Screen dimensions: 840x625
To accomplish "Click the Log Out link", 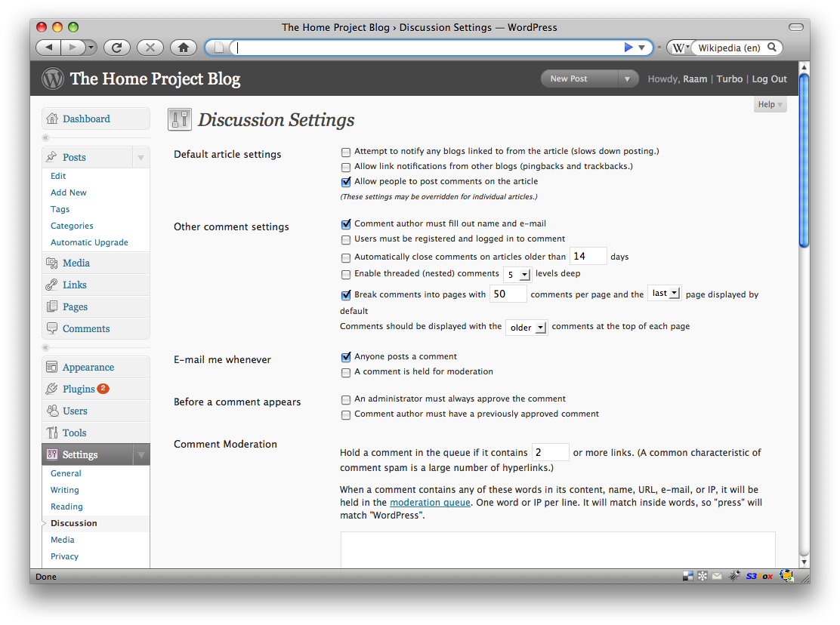I will coord(769,79).
